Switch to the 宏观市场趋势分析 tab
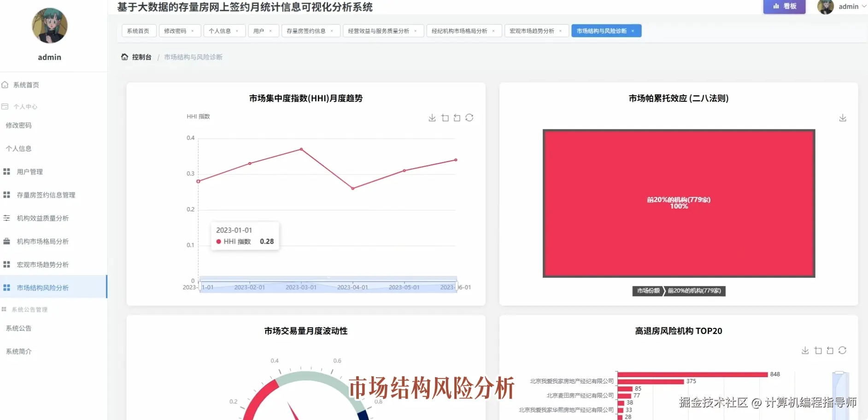This screenshot has width=868, height=420. click(532, 30)
